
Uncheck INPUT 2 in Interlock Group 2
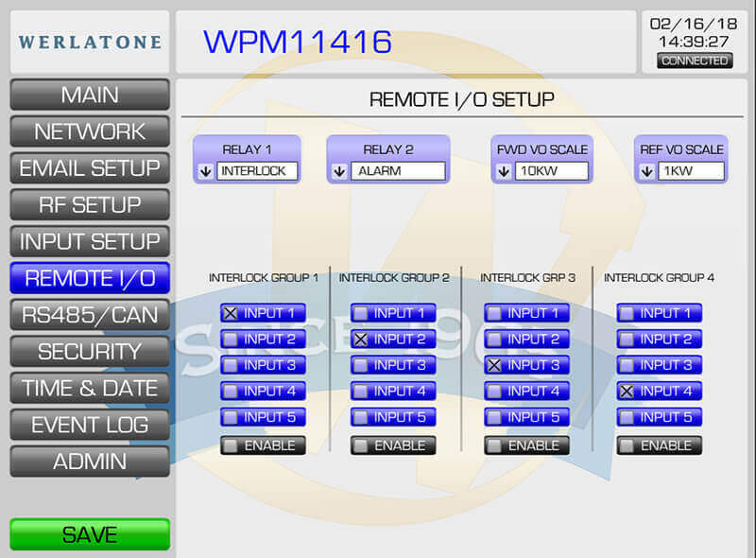tap(361, 340)
